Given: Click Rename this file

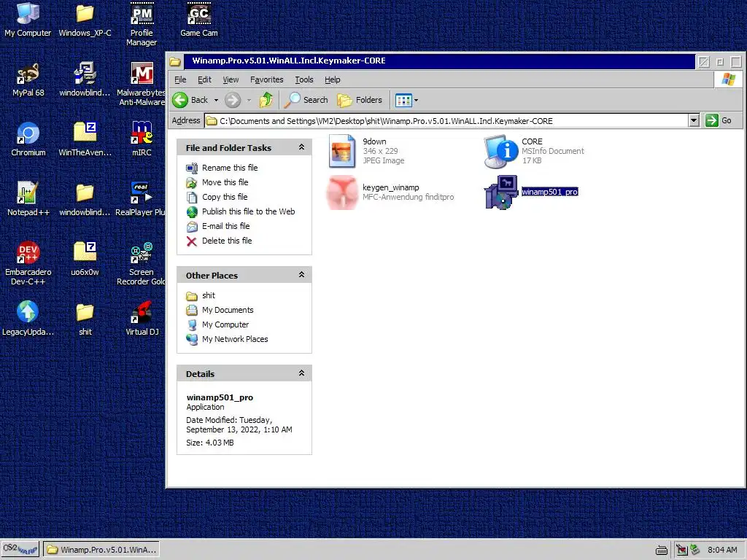Looking at the screenshot, I should click(222, 168).
